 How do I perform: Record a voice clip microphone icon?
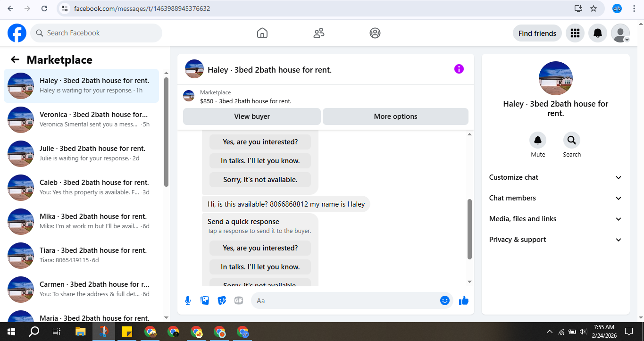click(x=188, y=300)
